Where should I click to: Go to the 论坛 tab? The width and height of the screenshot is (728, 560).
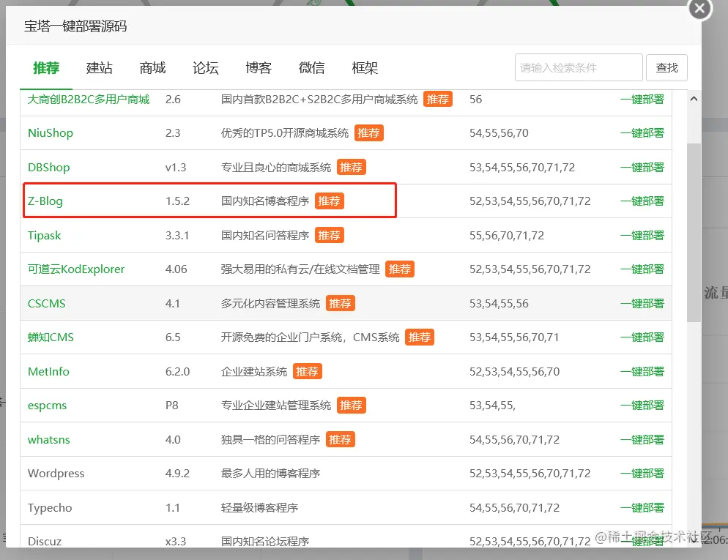tap(205, 68)
